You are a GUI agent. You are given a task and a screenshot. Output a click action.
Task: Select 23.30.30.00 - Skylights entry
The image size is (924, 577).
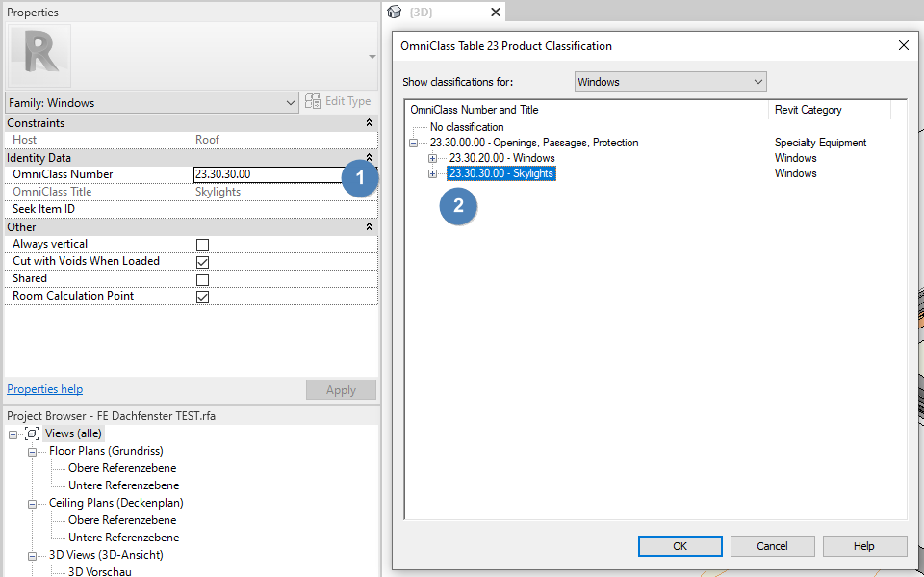tap(500, 173)
